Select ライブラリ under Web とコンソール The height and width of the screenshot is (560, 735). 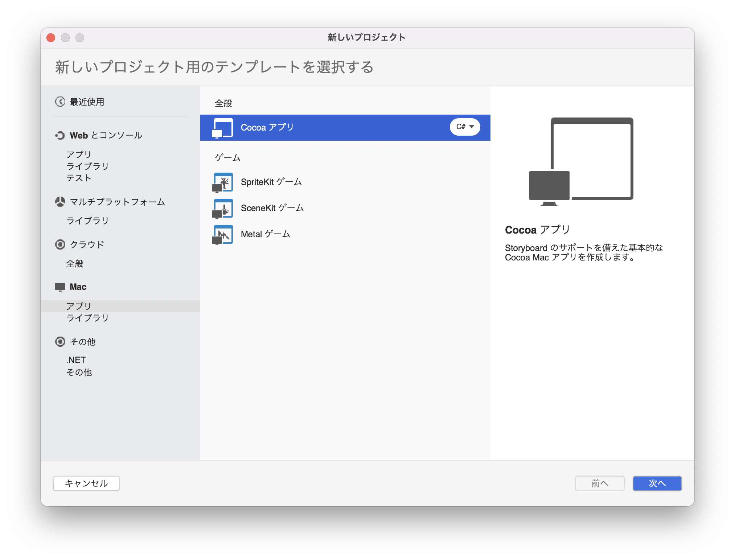pos(87,166)
